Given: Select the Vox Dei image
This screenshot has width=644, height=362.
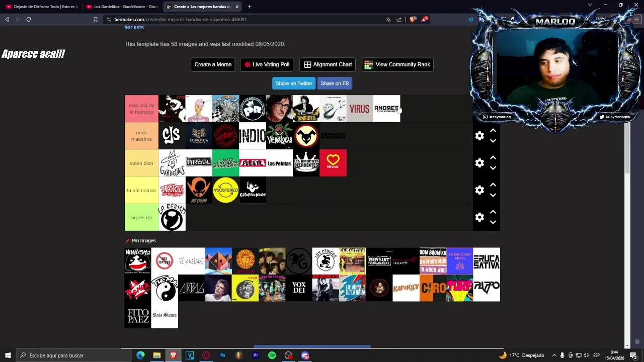Looking at the screenshot, I should point(299,288).
